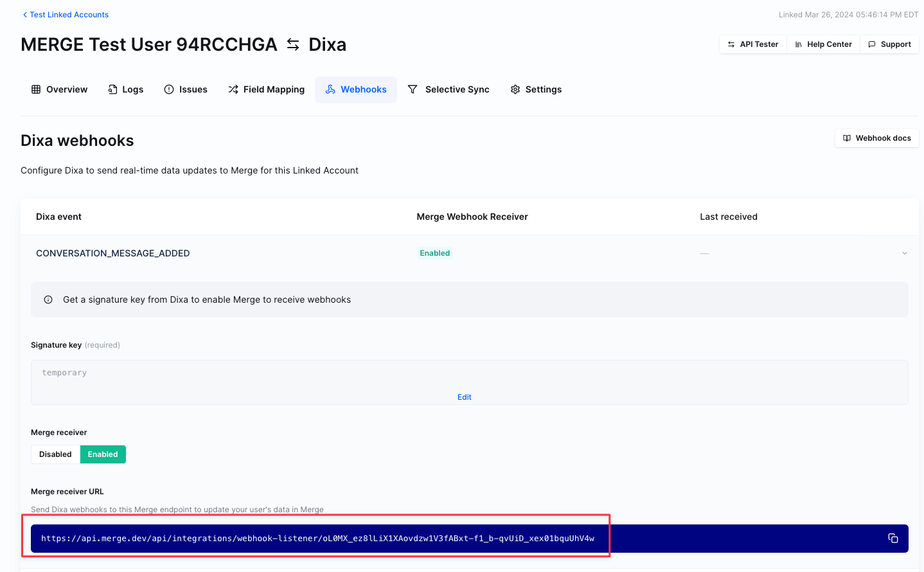Open the Field Mapping tab
924x572 pixels.
(266, 89)
